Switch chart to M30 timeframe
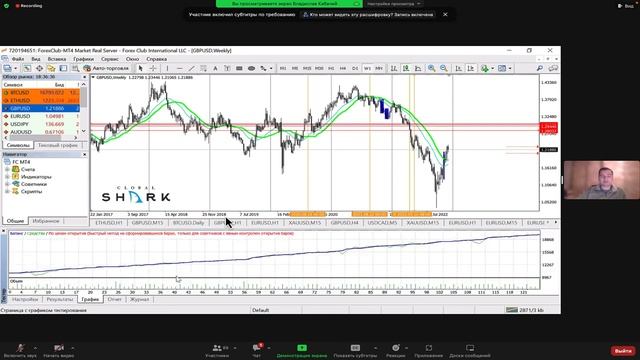The height and width of the screenshot is (360, 640). [x=319, y=68]
